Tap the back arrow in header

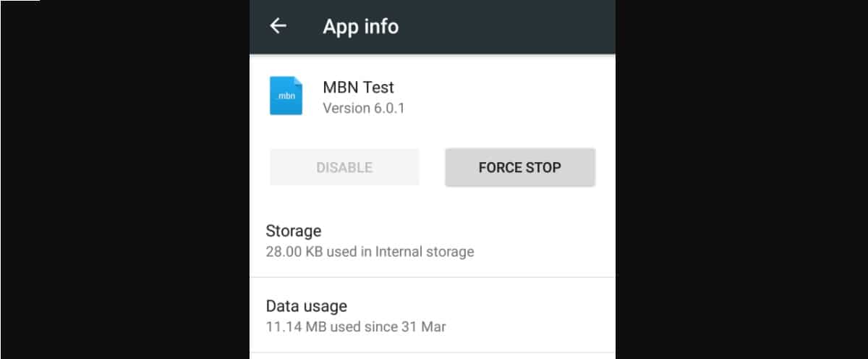(x=278, y=26)
